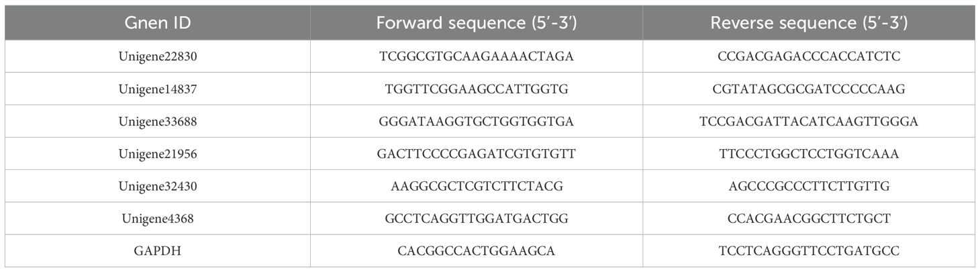Click forward sequence TGGTTCGGAAGCCATTGGTG
The image size is (980, 272).
pos(477,89)
